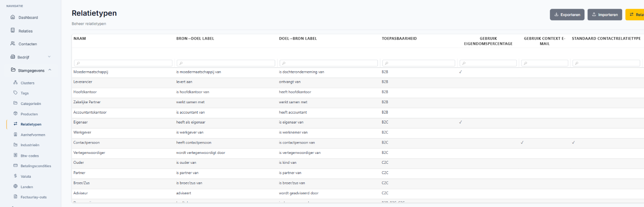The image size is (644, 207).
Task: Sort by Standaard Contactrelatietype header
Action: 606,39
